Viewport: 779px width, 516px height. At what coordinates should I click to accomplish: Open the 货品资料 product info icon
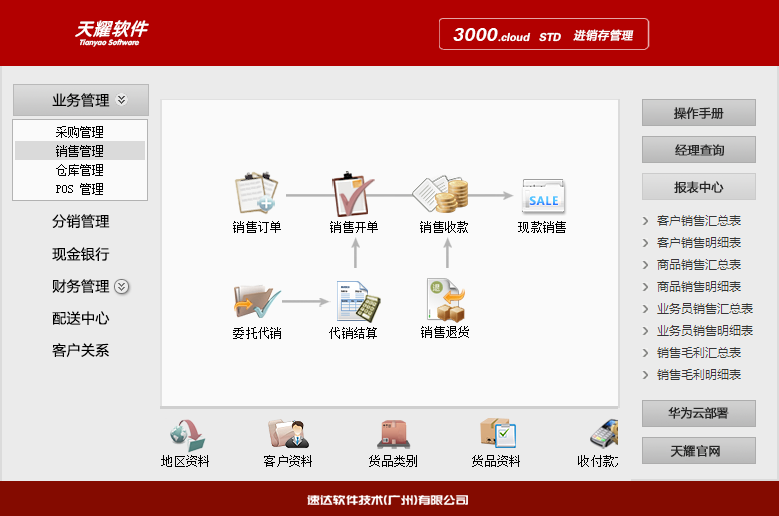pos(496,434)
